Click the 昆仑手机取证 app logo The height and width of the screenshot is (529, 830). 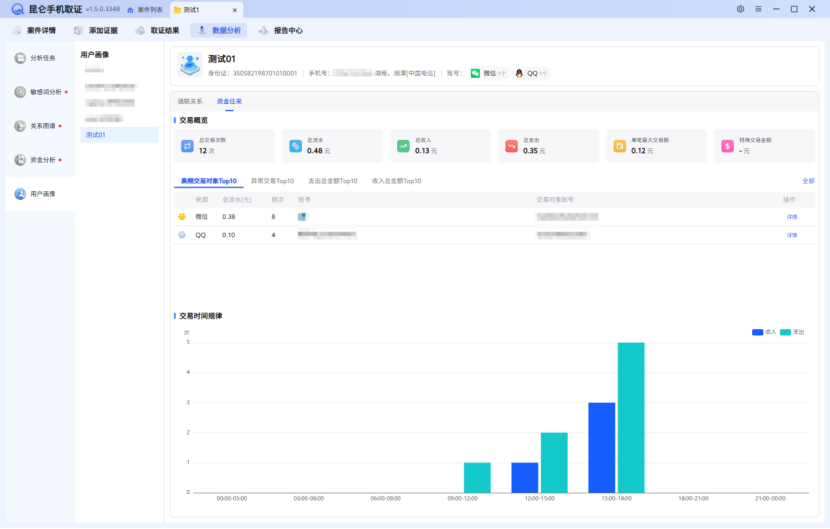(x=17, y=10)
